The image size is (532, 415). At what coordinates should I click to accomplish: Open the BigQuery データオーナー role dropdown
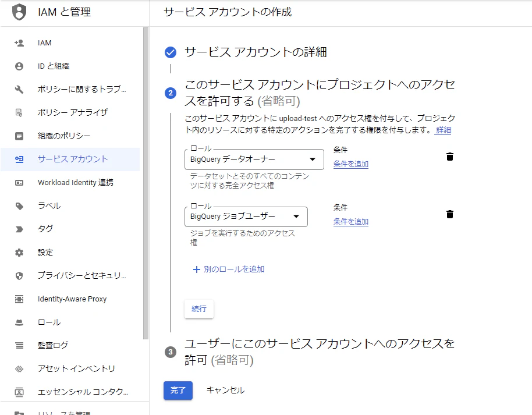coord(254,159)
